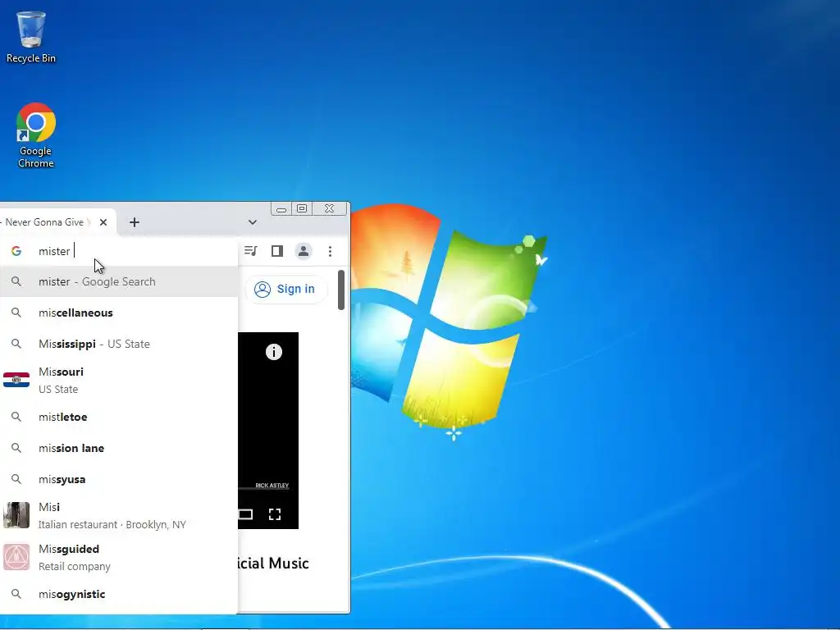
Task: Expand the tab search chevron
Action: 253,222
